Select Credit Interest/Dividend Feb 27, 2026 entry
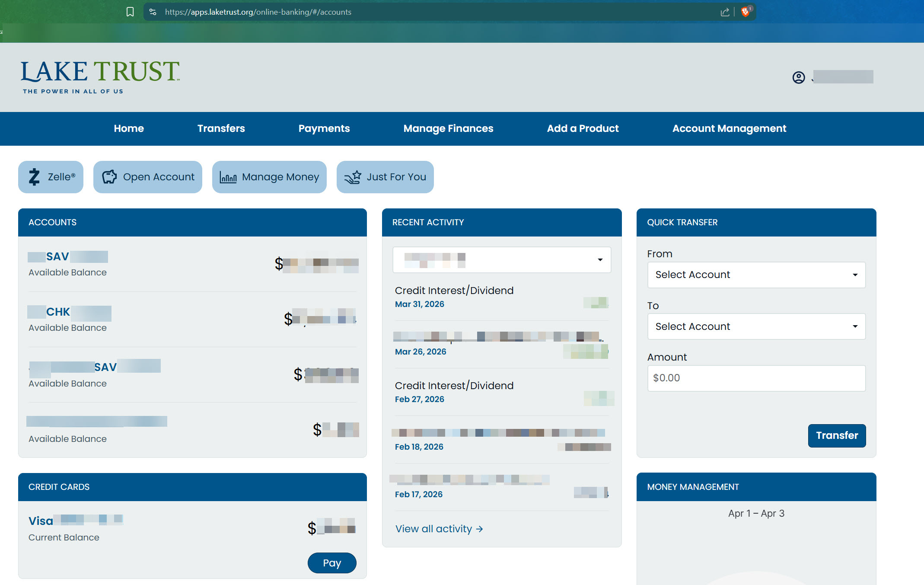The image size is (924, 585). [x=502, y=392]
